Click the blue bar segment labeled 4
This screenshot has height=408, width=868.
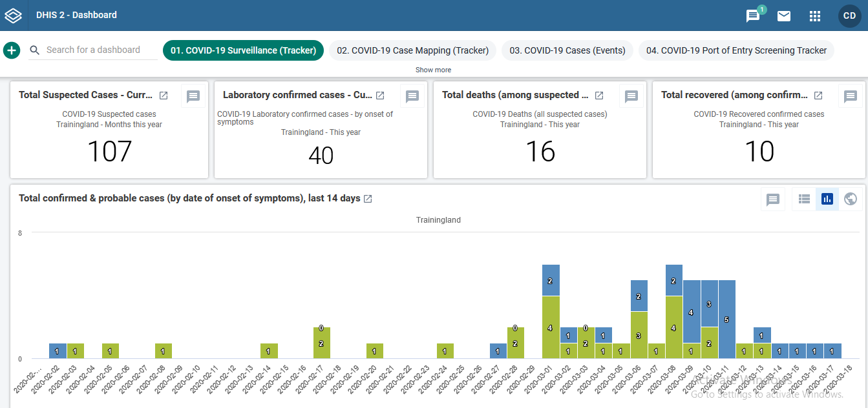692,312
